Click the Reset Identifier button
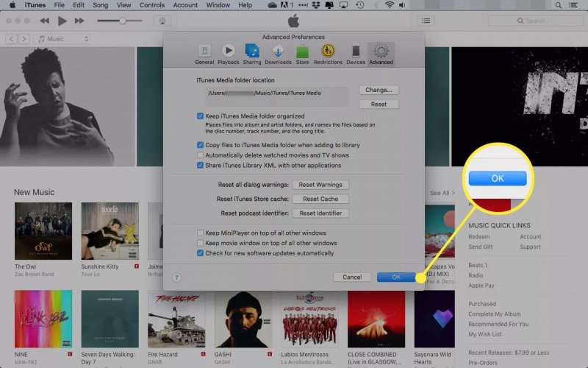 click(x=320, y=213)
